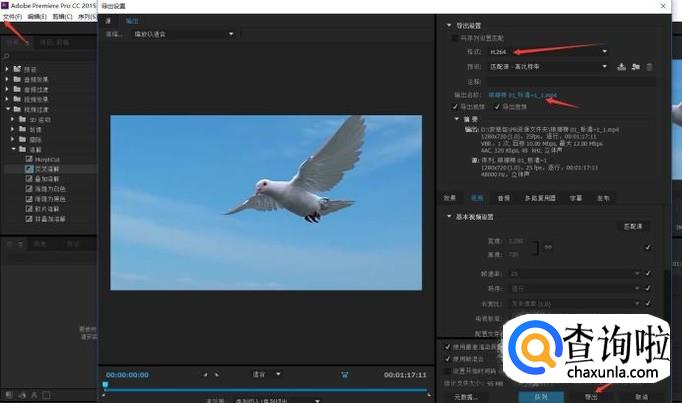Click the save preset icon beside preset dropdown

(x=622, y=67)
